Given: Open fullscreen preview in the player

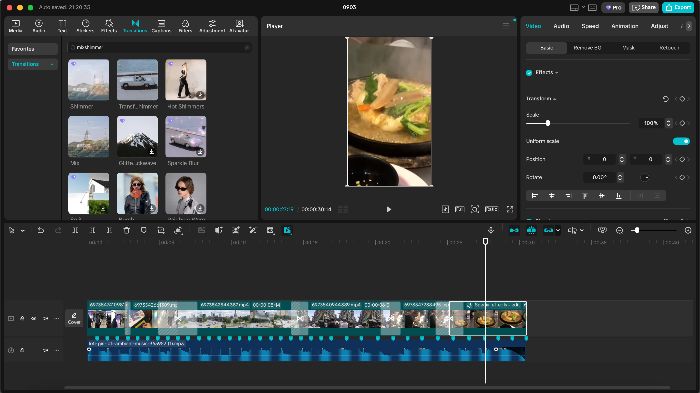Looking at the screenshot, I should click(510, 209).
